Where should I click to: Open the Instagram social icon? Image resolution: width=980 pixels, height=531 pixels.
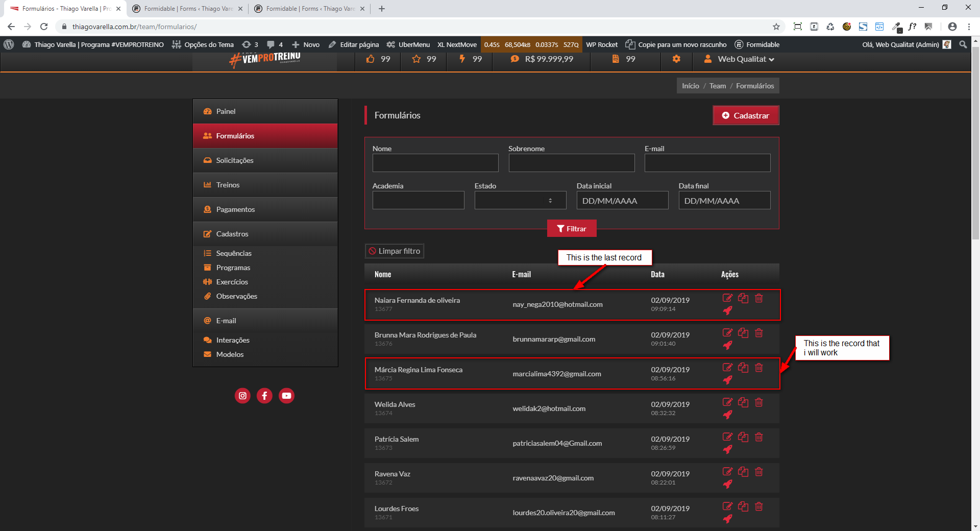coord(242,396)
